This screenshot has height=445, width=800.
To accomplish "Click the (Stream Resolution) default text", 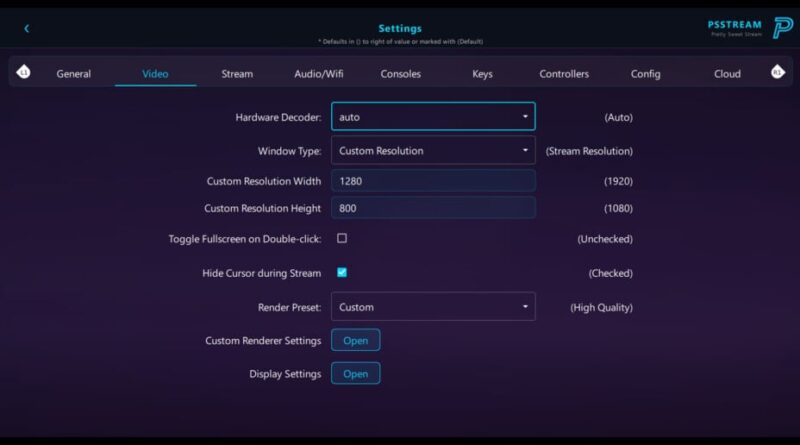I will click(589, 151).
